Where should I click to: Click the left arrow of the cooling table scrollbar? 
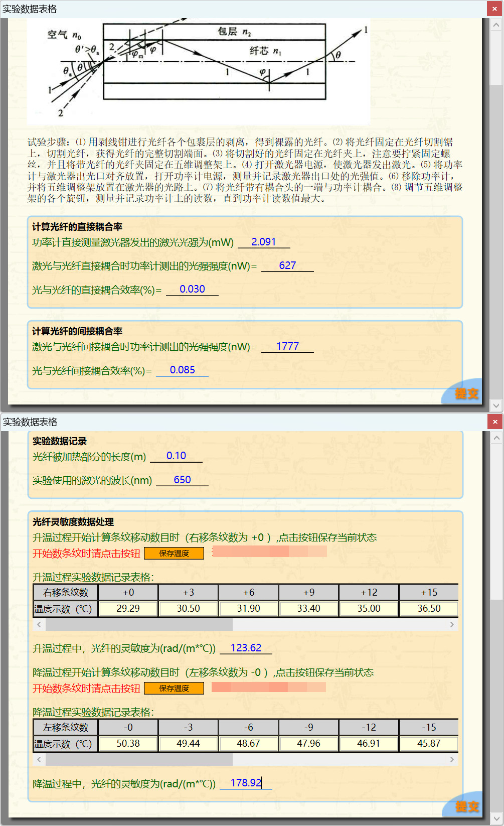[39, 760]
